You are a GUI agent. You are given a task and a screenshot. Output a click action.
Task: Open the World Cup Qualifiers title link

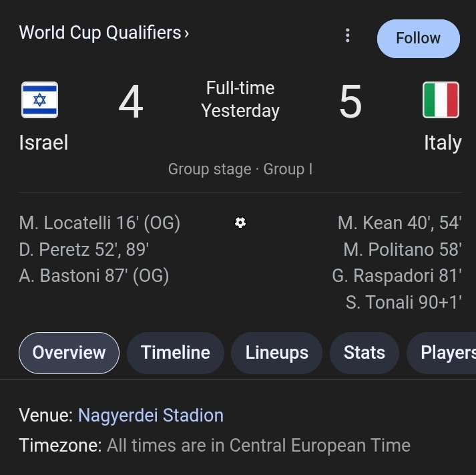(x=100, y=33)
